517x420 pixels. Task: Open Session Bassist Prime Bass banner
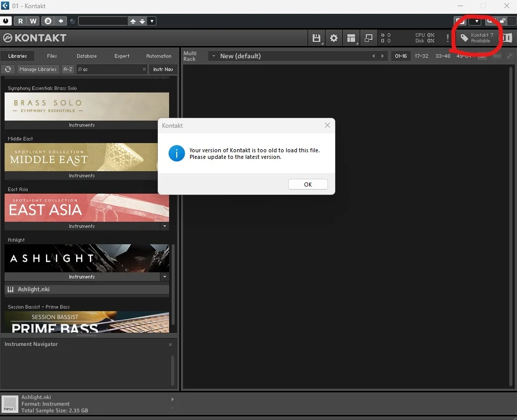click(87, 322)
